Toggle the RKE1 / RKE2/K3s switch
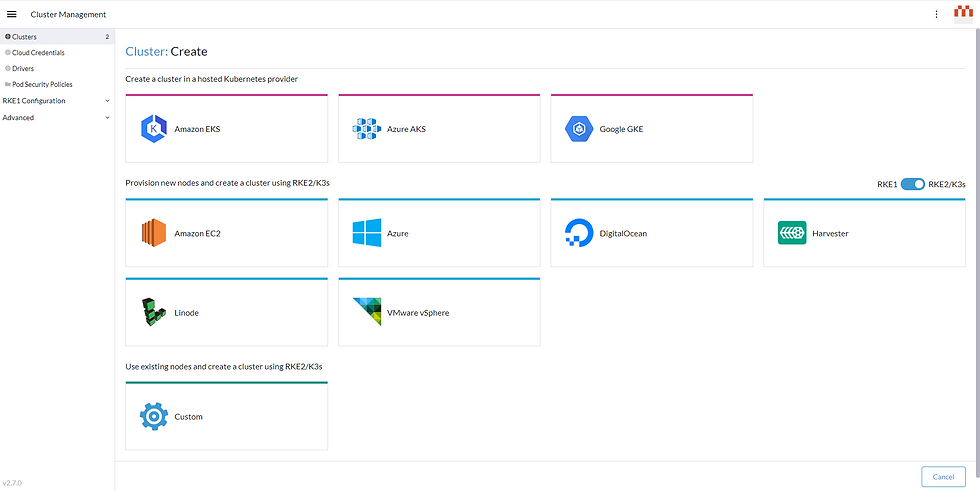980x491 pixels. click(x=912, y=184)
